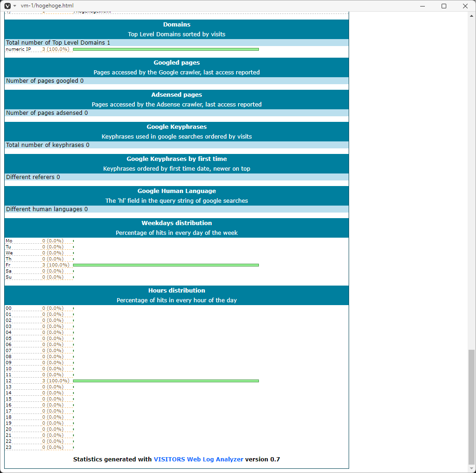The image size is (476, 473).
Task: Click the '3 (100.0%)' value for numeric IP
Action: [x=56, y=49]
